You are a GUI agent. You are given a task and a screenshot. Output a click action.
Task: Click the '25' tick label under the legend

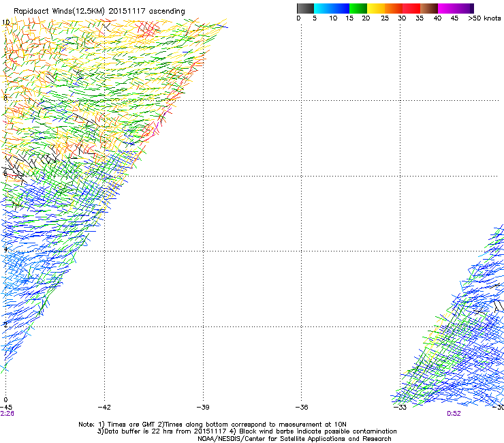tap(385, 18)
